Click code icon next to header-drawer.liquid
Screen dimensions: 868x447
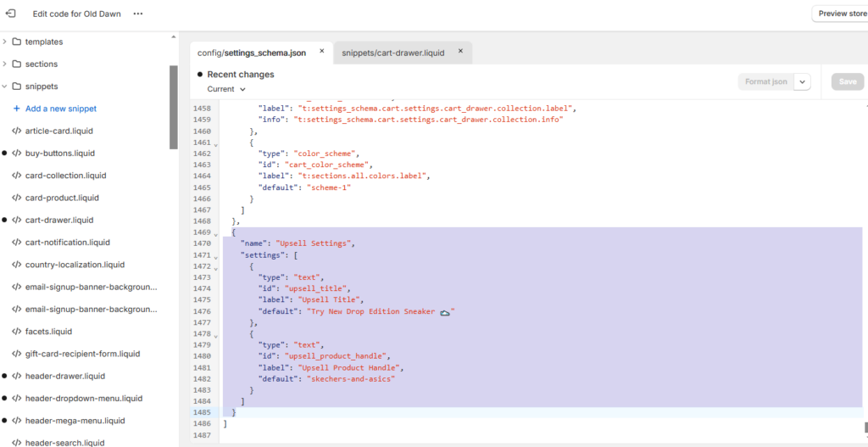[x=17, y=376]
